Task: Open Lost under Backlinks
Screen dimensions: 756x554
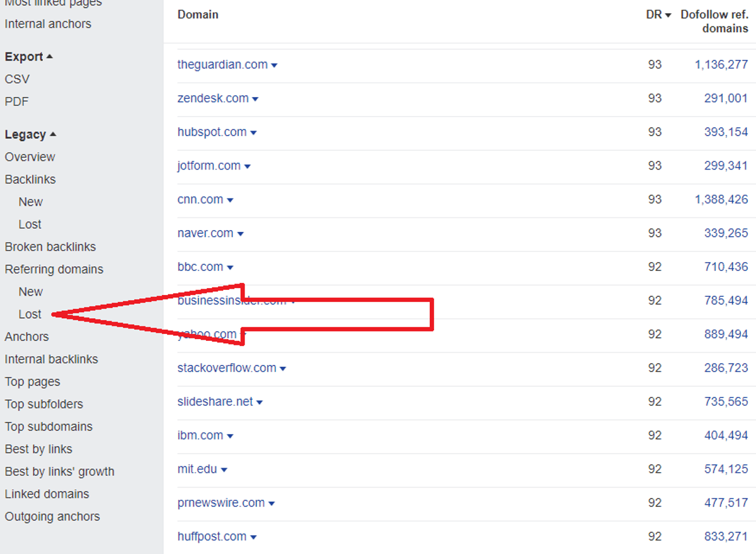Action: click(30, 224)
